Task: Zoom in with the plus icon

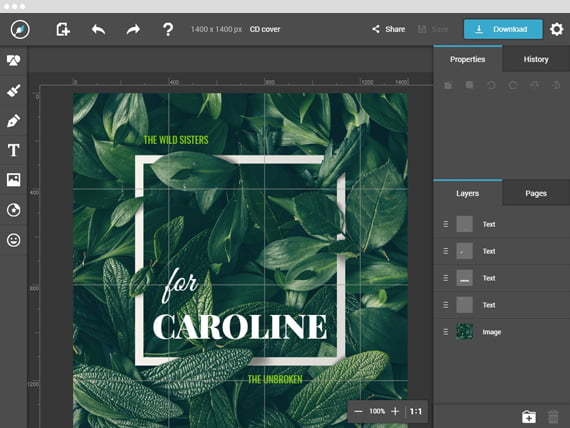Action: pos(395,411)
